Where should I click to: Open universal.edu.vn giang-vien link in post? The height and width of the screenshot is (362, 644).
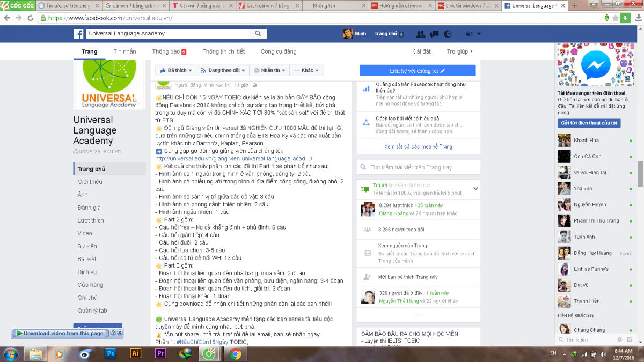(x=234, y=158)
